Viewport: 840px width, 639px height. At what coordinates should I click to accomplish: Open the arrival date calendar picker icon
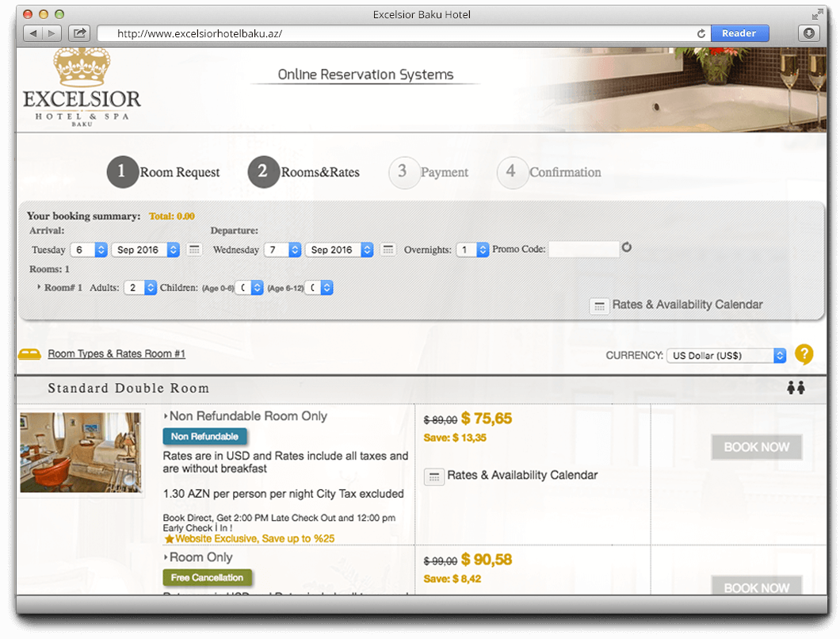click(194, 250)
